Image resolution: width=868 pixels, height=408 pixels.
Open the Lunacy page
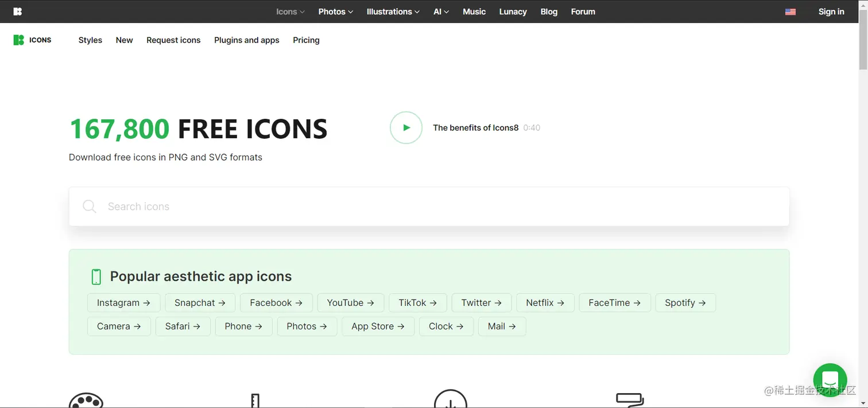[x=513, y=11]
